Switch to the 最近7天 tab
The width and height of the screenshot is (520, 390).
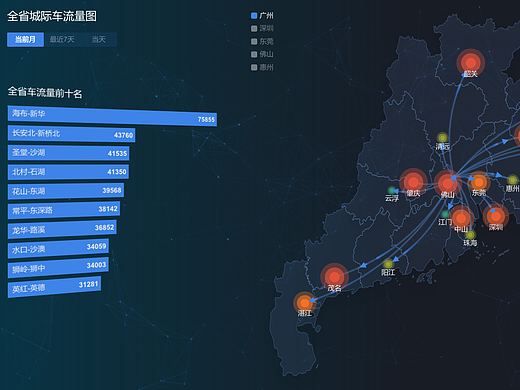[62, 40]
